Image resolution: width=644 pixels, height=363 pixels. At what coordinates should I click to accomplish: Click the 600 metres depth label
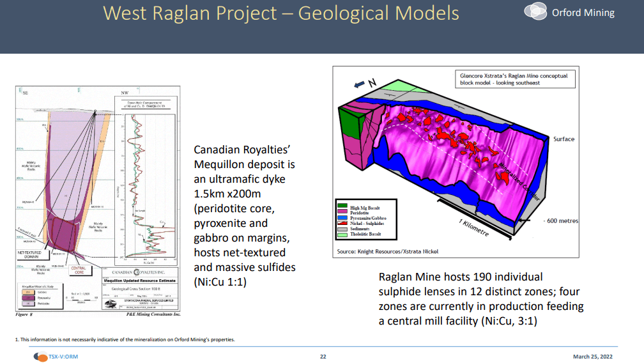click(562, 221)
